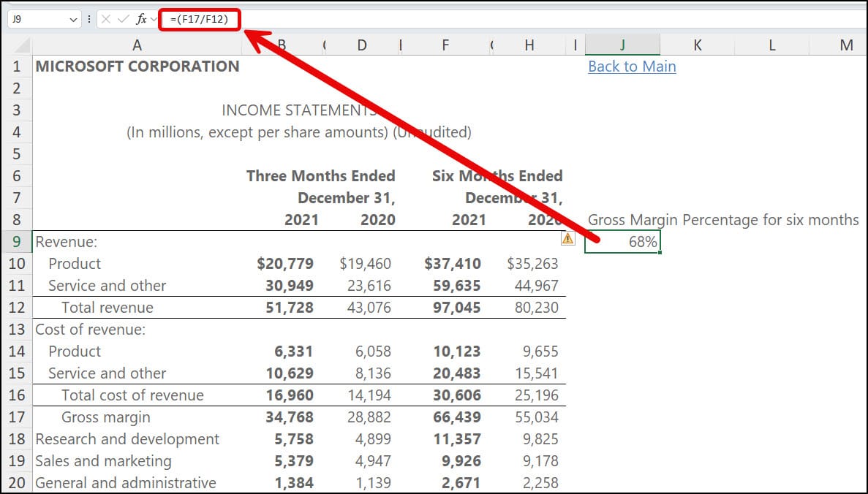This screenshot has height=494, width=868.
Task: Open the Name Box dropdown arrow
Action: [73, 20]
